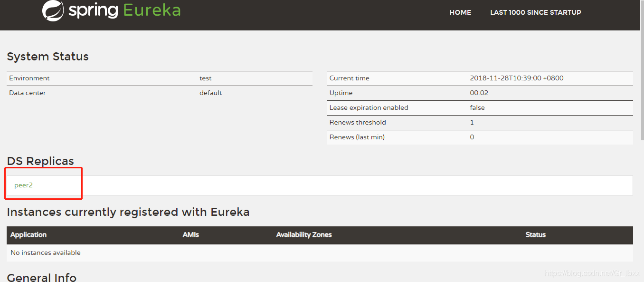Open the peer2 replica link
The width and height of the screenshot is (644, 282).
tap(23, 185)
